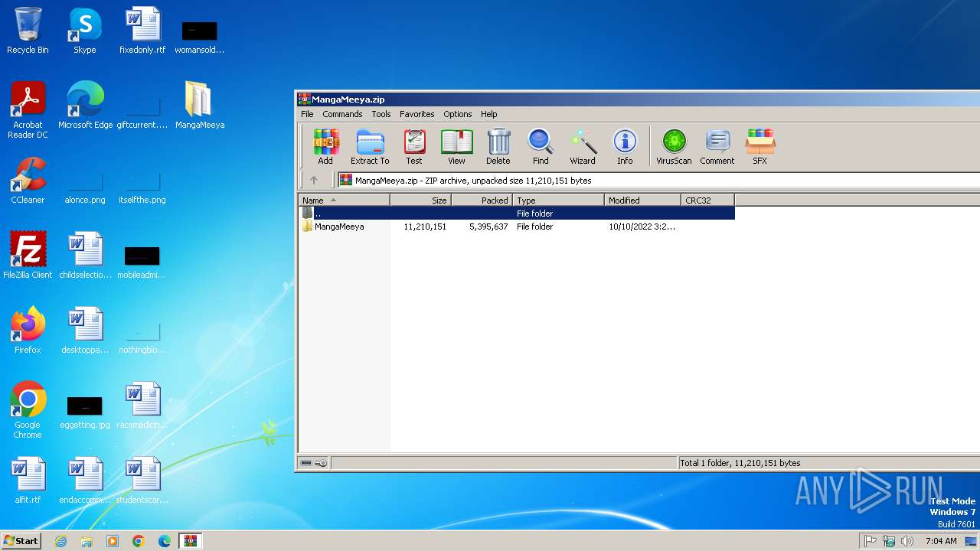Select the alonce.png desktop file
980x551 pixels.
[x=85, y=190]
